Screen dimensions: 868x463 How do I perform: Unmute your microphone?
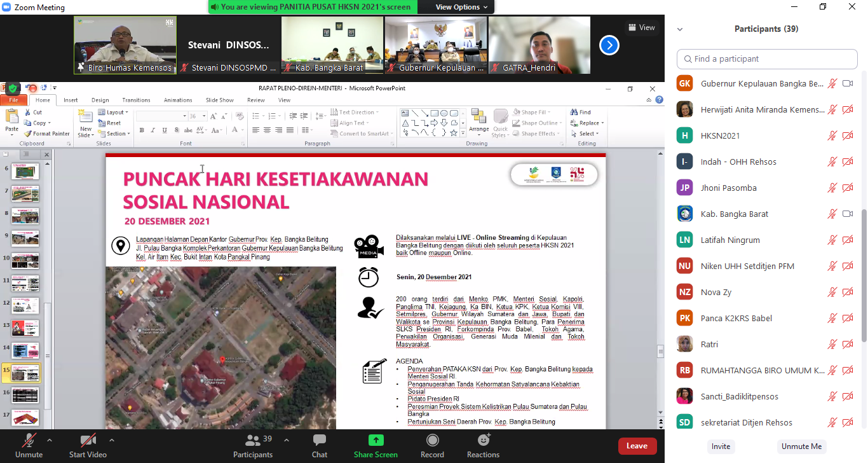coord(29,441)
